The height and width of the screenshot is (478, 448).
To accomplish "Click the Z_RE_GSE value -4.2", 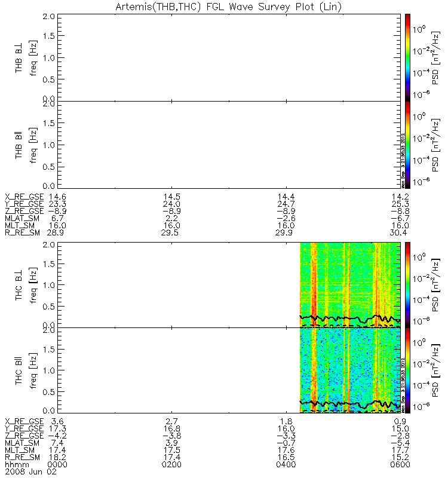I will pos(57,436).
